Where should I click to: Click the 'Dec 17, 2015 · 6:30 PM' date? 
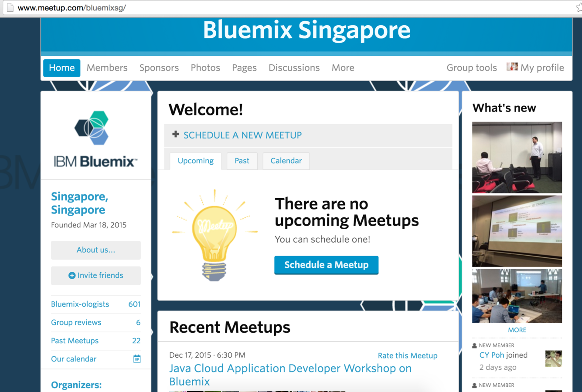point(207,355)
